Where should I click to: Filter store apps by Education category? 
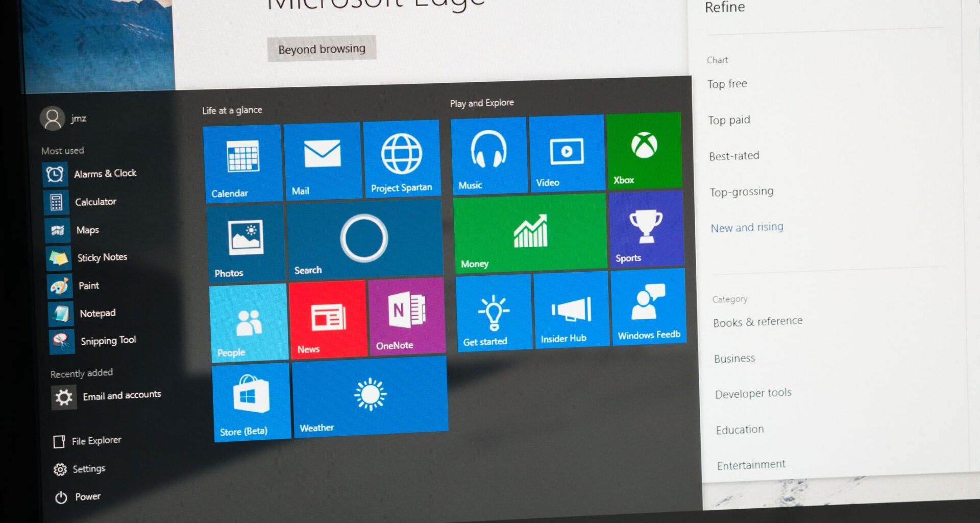(740, 429)
